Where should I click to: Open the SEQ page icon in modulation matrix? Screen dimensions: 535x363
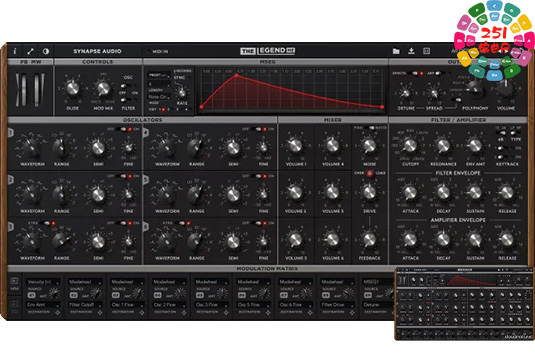(14, 306)
